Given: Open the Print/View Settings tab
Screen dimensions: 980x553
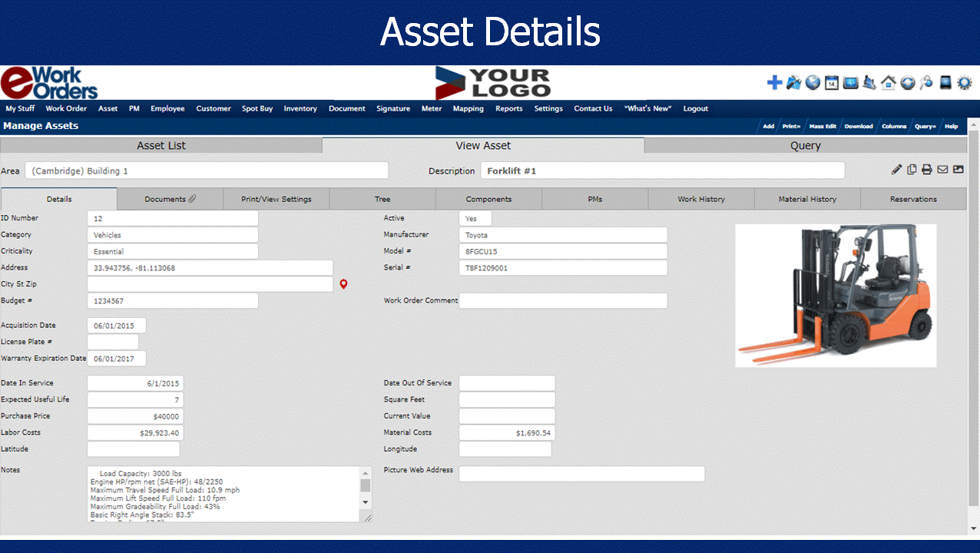Looking at the screenshot, I should 276,199.
